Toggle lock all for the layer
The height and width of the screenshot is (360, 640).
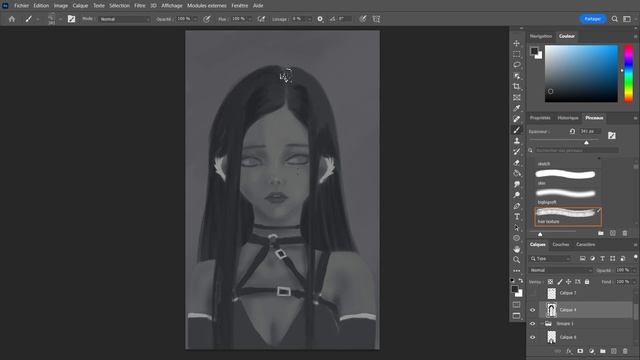(587, 282)
